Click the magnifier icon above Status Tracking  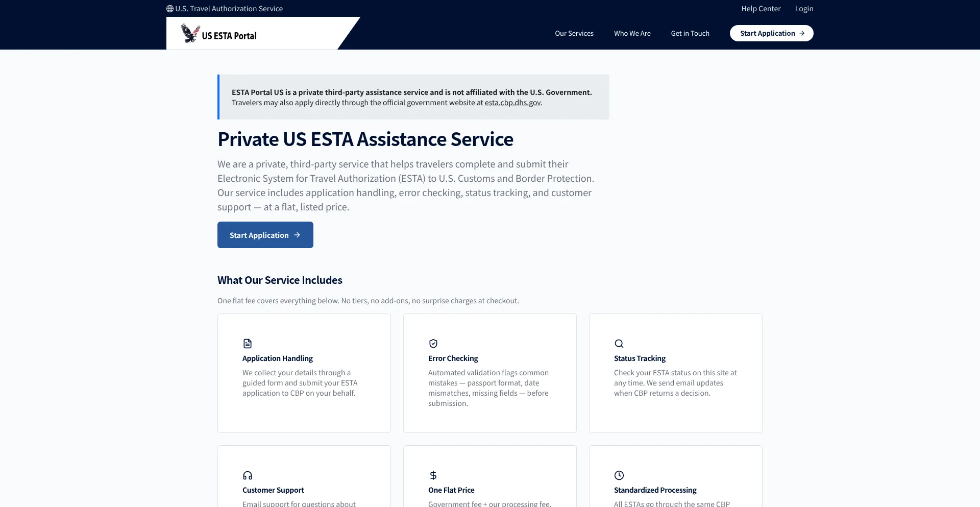(x=619, y=344)
